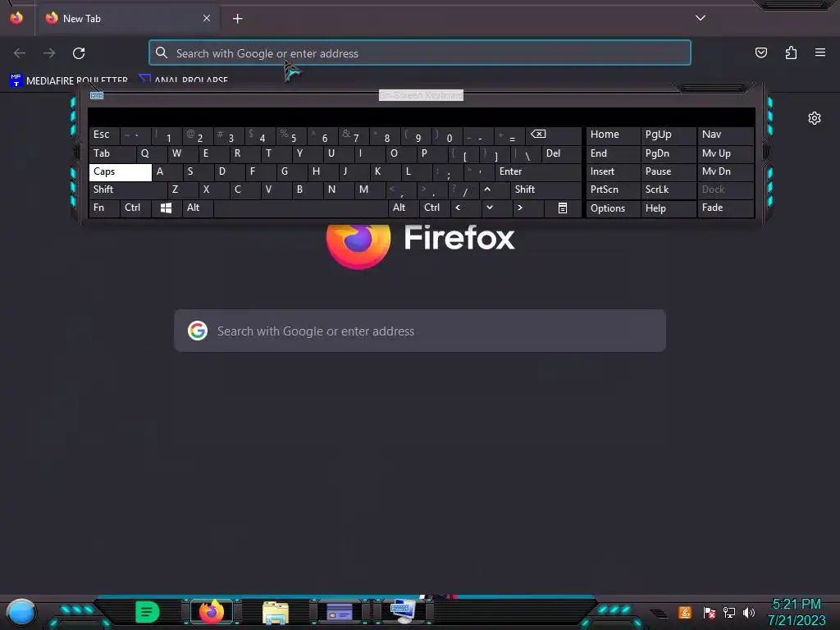The width and height of the screenshot is (840, 630).
Task: Open the Extensions puzzle icon
Action: coord(791,52)
